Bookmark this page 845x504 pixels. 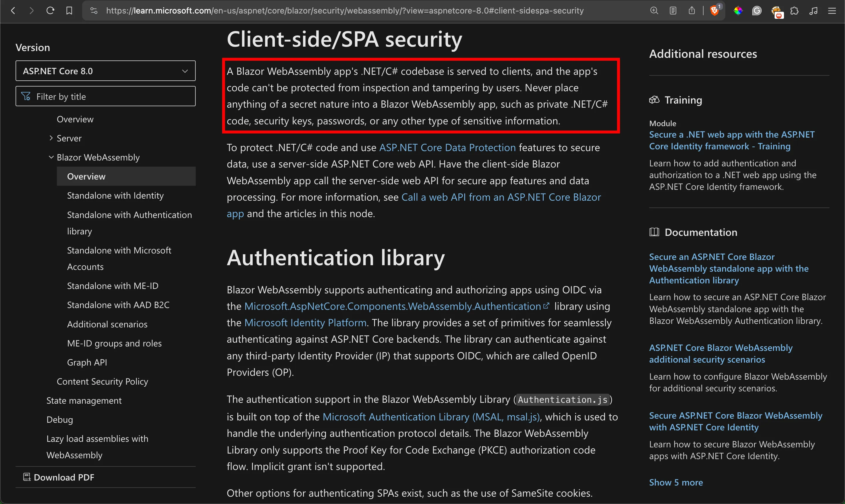(x=69, y=11)
